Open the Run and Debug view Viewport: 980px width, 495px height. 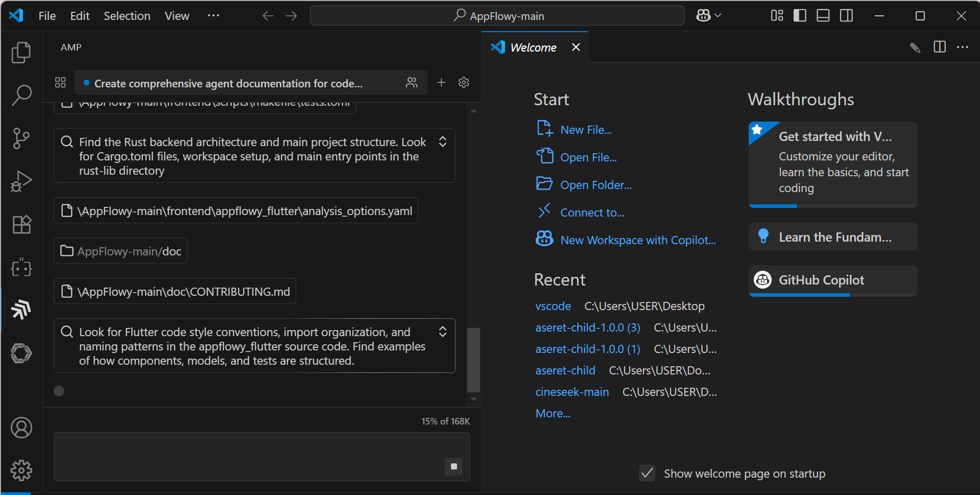pos(21,181)
